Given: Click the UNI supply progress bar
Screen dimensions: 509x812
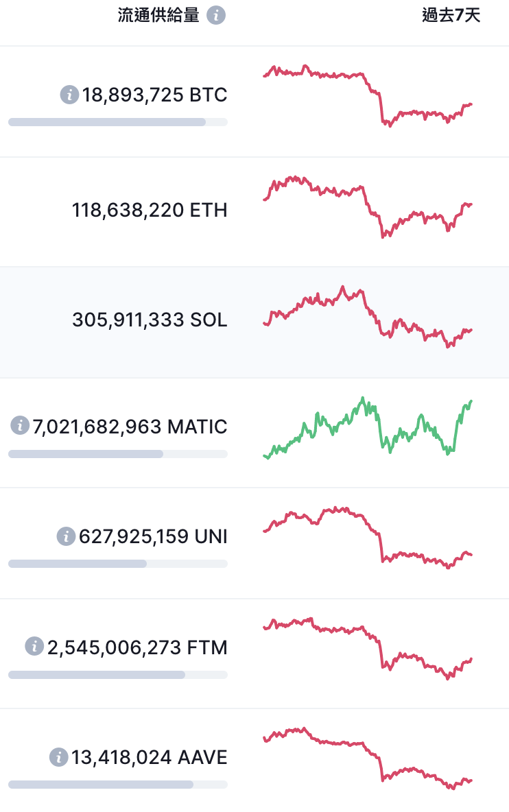Looking at the screenshot, I should coord(118,564).
